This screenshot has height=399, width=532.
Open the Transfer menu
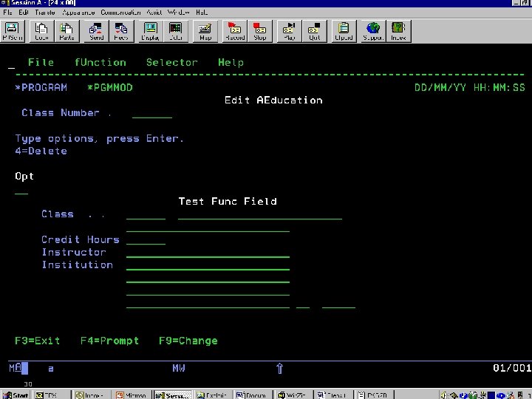click(x=45, y=13)
